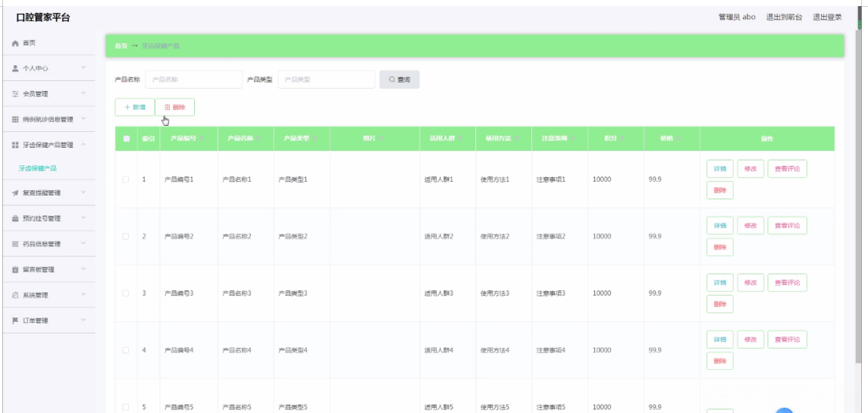
Task: Click 删除 in the 产品编号4 row
Action: click(719, 361)
